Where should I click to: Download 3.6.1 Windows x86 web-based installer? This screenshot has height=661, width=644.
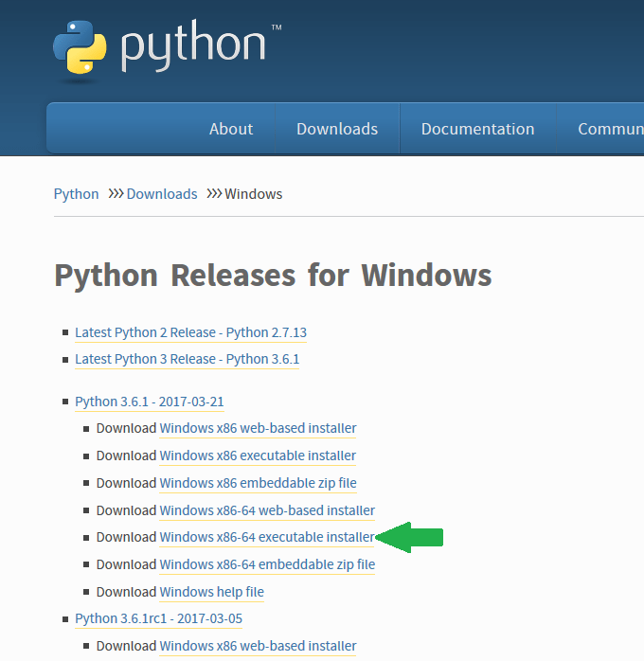[x=258, y=428]
